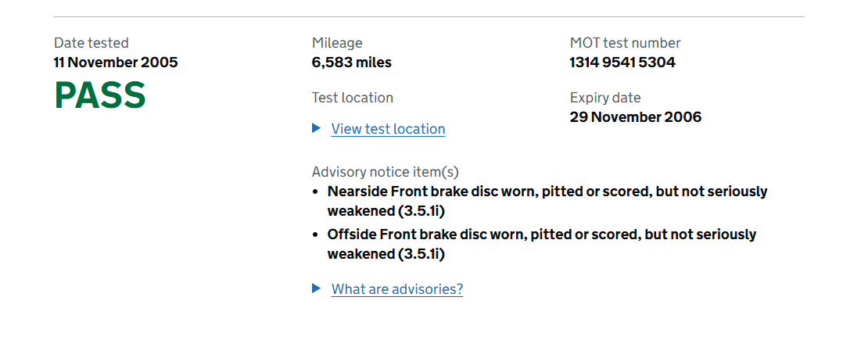
Task: Click the Expiry date label
Action: coord(605,98)
